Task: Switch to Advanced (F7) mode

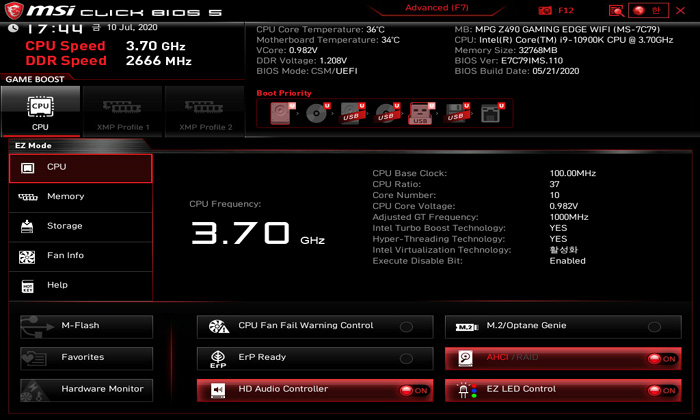Action: (x=436, y=8)
